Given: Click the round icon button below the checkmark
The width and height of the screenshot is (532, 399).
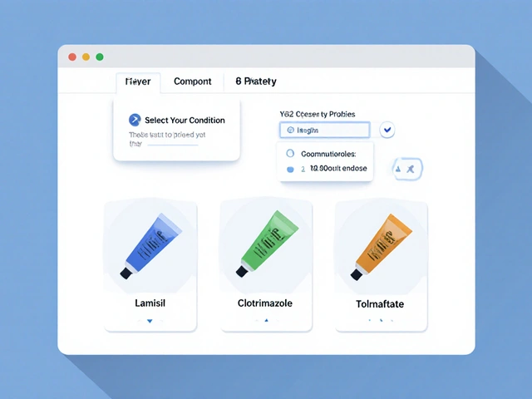Looking at the screenshot, I should coord(407,168).
